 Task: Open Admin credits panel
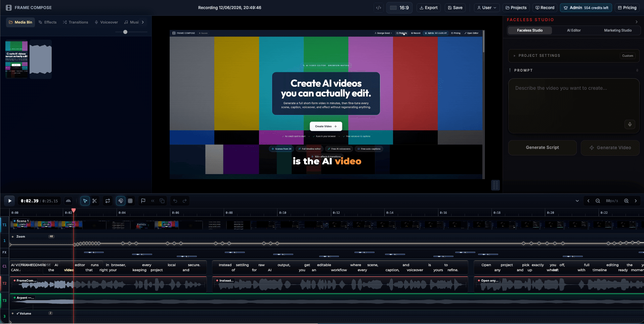click(x=586, y=8)
